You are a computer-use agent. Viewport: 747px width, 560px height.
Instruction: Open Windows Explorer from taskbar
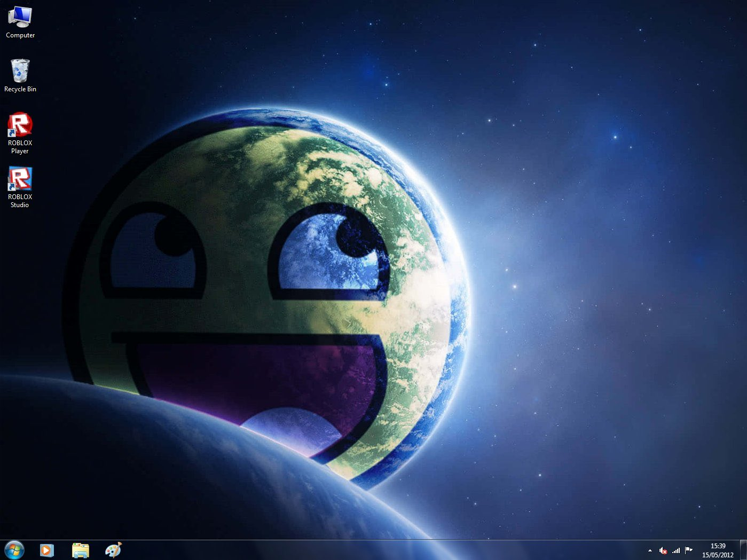click(x=80, y=550)
